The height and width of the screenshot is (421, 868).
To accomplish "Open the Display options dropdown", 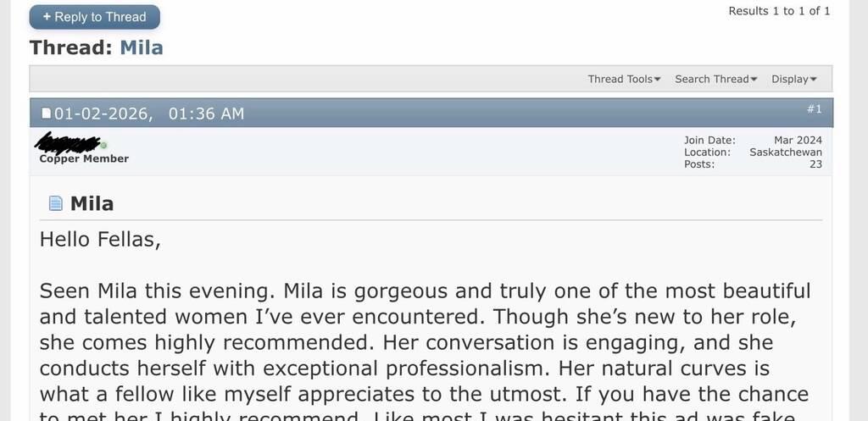I will click(x=793, y=79).
